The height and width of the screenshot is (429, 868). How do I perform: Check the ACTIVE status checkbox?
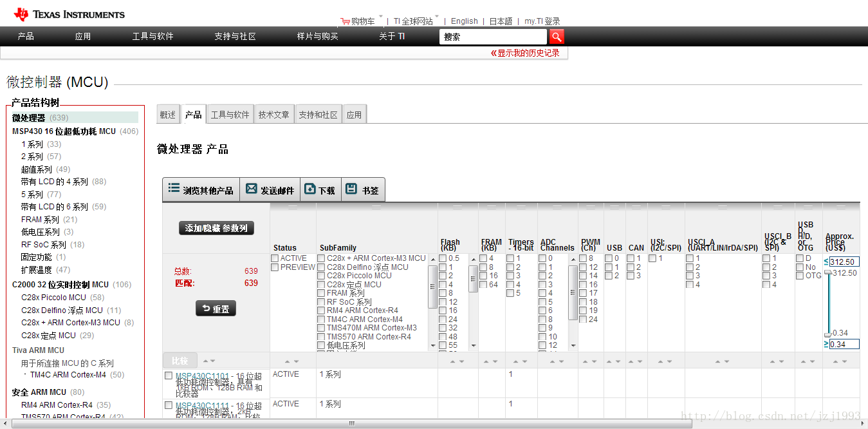(275, 258)
